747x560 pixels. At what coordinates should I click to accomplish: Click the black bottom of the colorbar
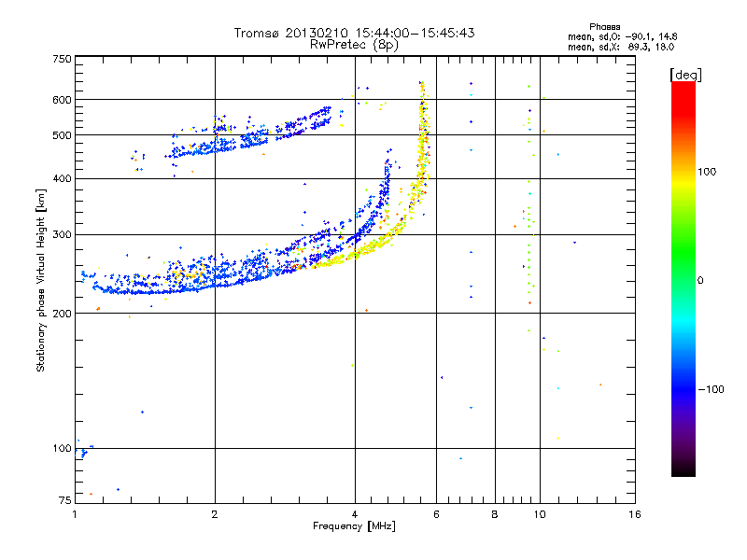[x=684, y=469]
